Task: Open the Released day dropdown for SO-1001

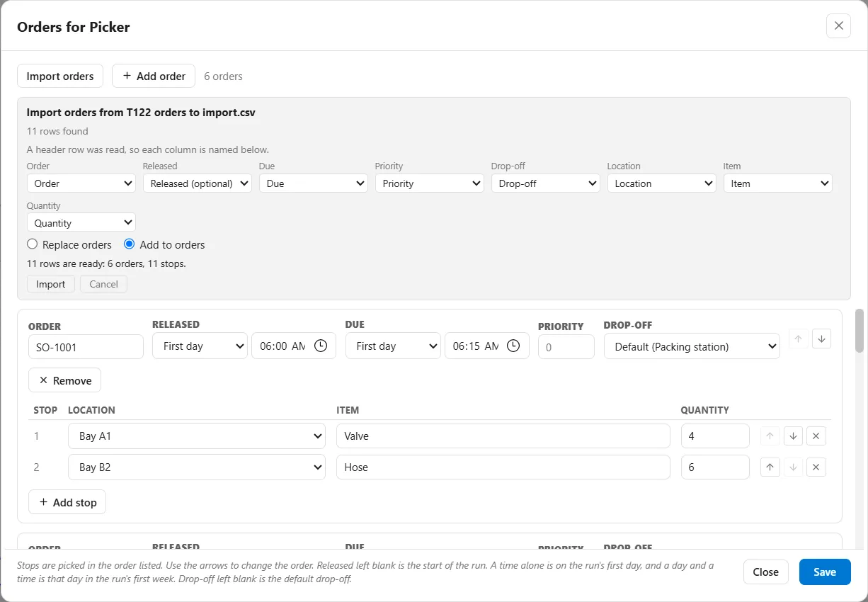Action: pos(200,346)
